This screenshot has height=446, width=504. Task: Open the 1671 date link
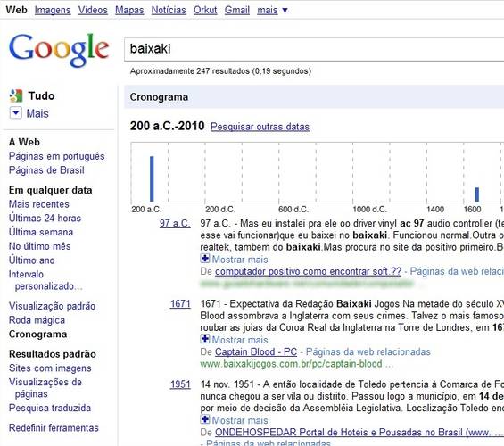[x=180, y=303]
